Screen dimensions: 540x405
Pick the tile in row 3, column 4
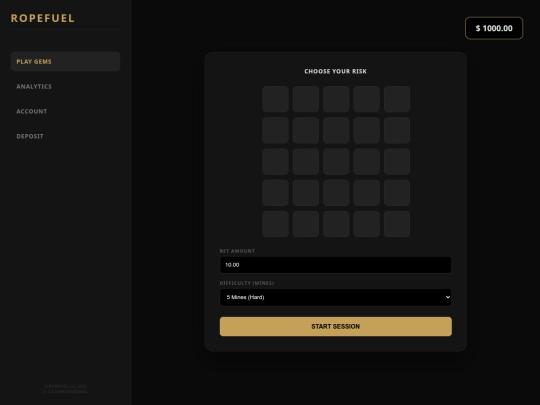click(366, 162)
